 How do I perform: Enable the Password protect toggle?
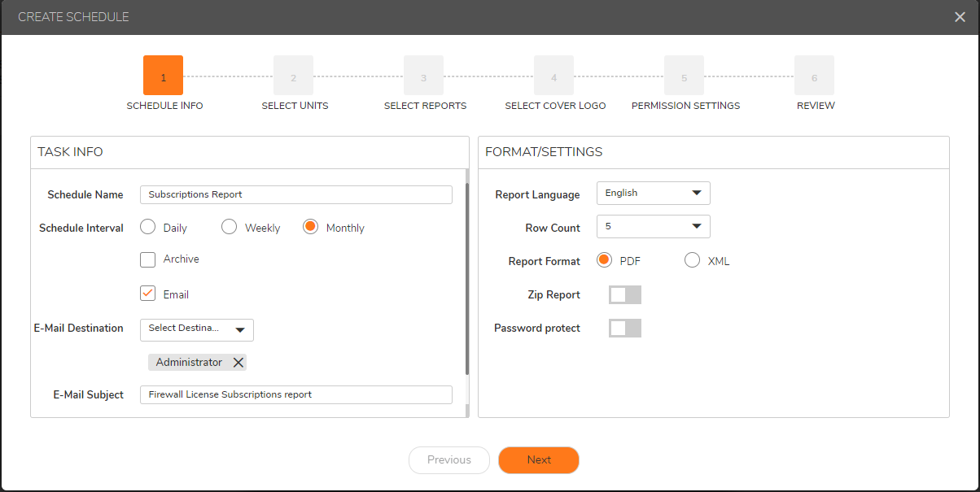[x=625, y=329]
